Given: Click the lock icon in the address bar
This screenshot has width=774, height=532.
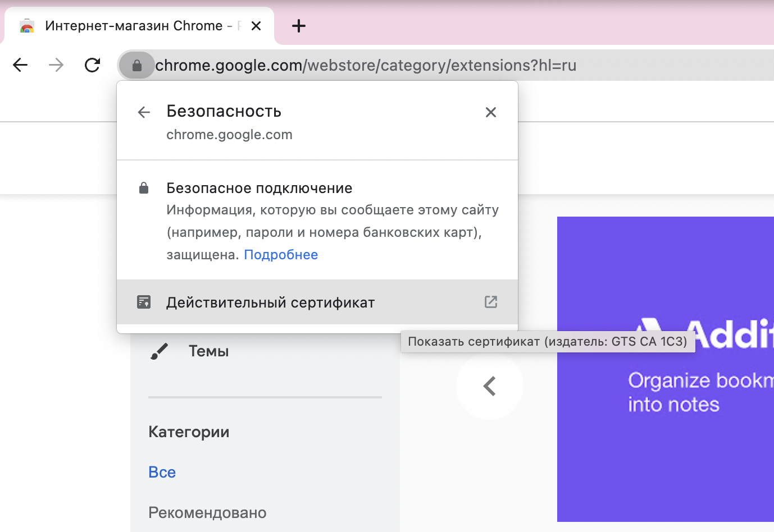Looking at the screenshot, I should click(136, 65).
